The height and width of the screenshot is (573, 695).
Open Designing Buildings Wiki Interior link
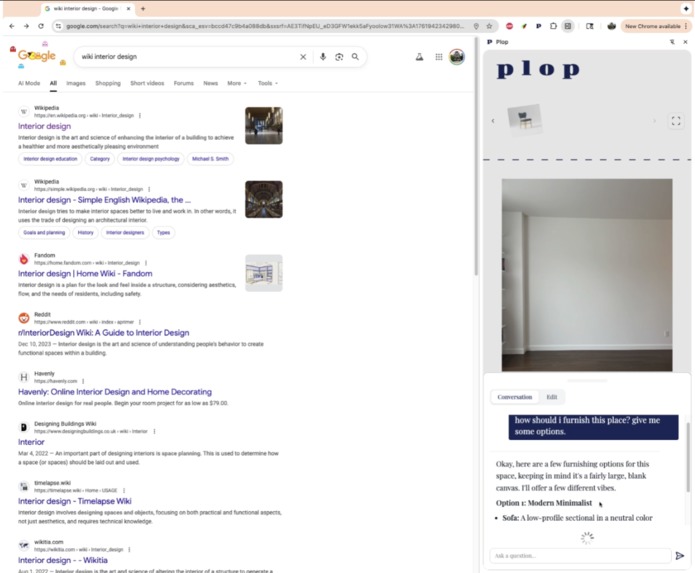point(31,442)
